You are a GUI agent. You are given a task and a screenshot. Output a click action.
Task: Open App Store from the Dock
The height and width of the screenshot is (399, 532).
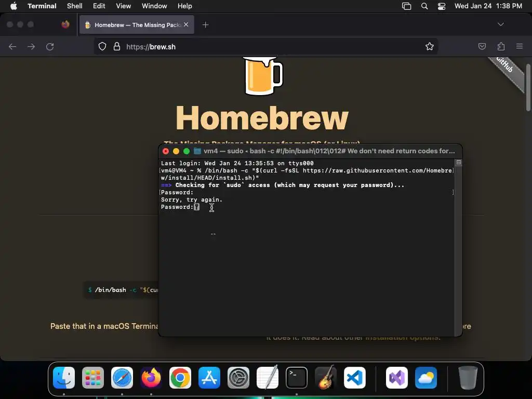click(x=209, y=378)
